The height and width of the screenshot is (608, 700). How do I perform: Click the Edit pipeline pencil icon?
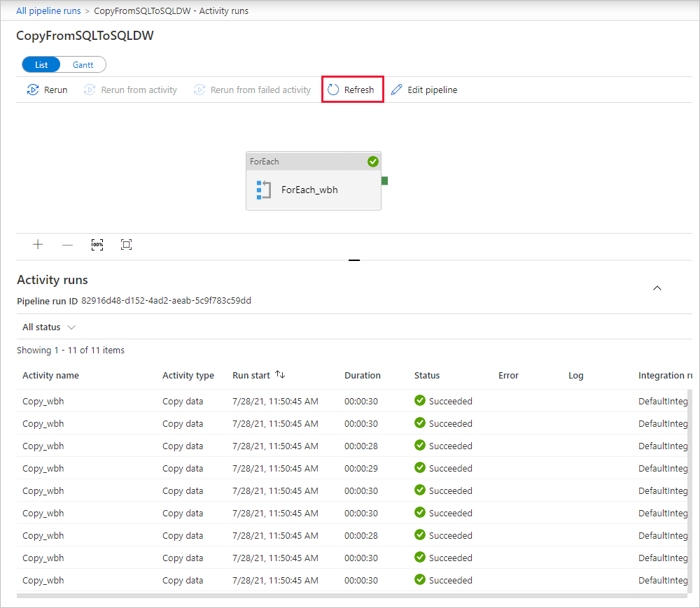397,90
